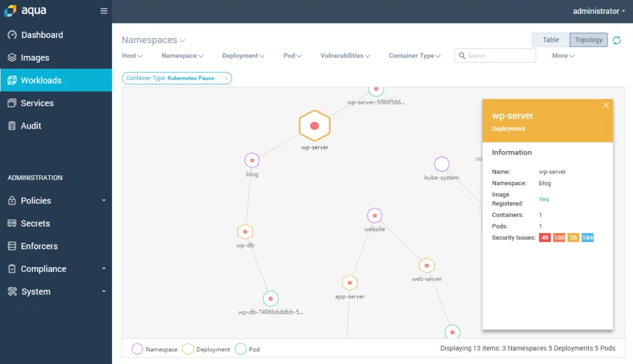Refresh the topology view
The image size is (633, 364).
616,40
